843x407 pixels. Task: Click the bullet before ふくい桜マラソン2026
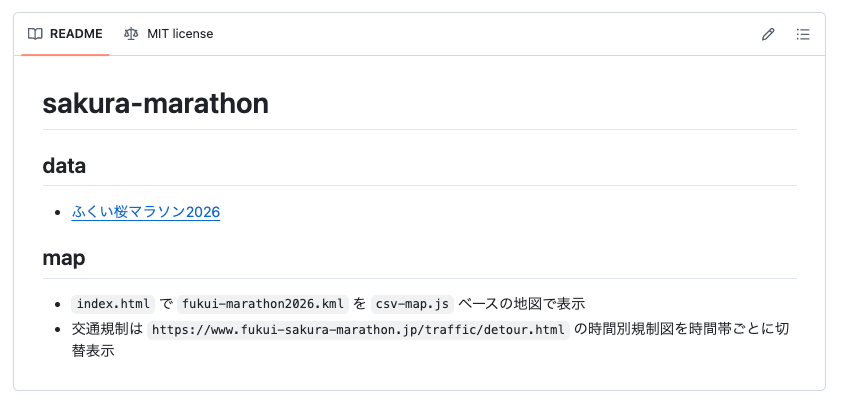point(61,213)
